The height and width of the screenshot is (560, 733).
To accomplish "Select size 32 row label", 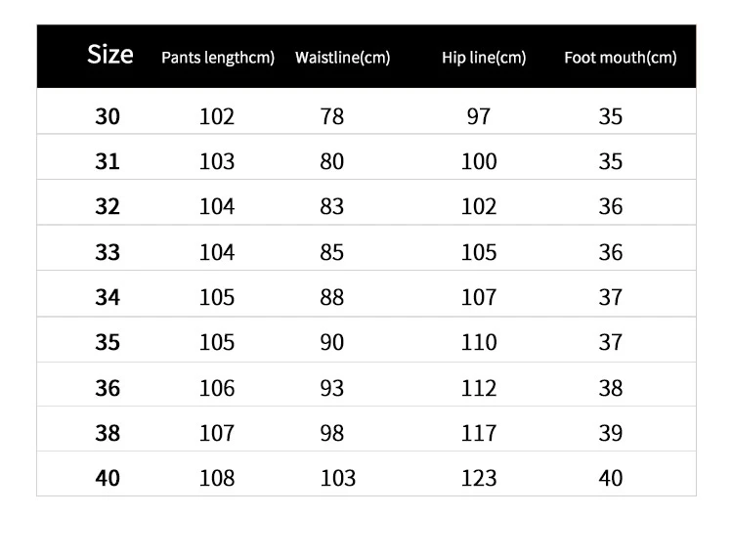I will [x=108, y=206].
